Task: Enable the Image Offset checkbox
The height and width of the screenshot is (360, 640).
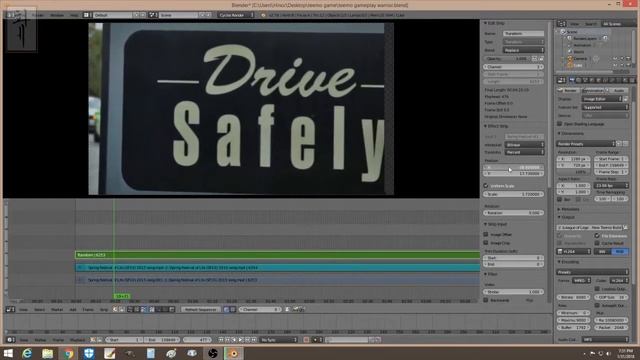Action: click(486, 234)
